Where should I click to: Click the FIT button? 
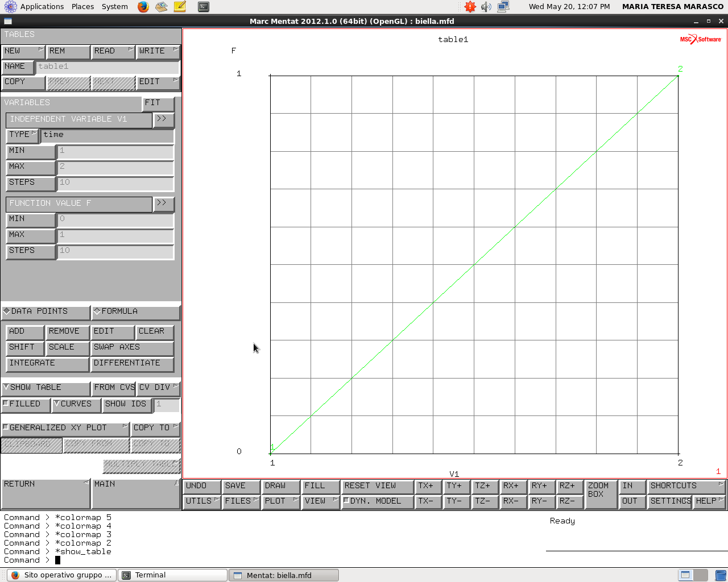coord(158,103)
